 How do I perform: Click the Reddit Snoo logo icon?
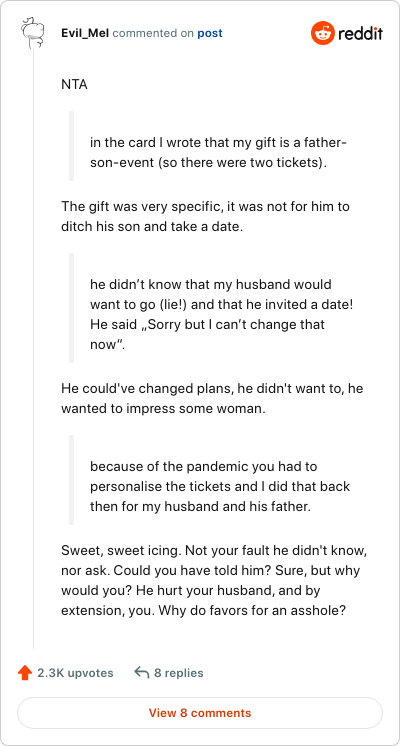click(322, 33)
